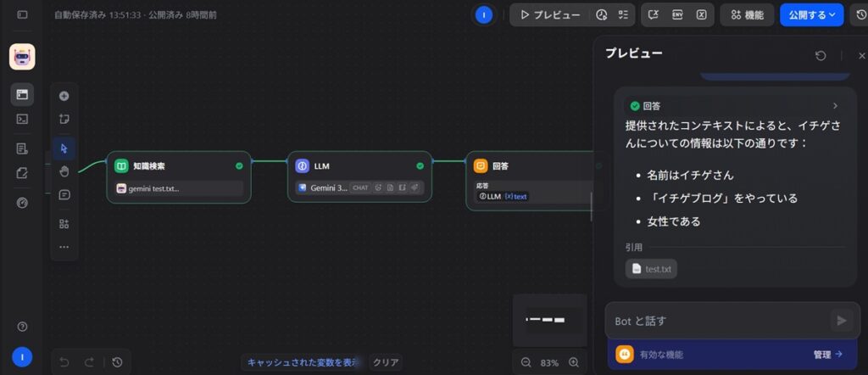Viewport: 868px width, 375px height.
Task: Add a note with the sticky-note icon
Action: pos(64,119)
